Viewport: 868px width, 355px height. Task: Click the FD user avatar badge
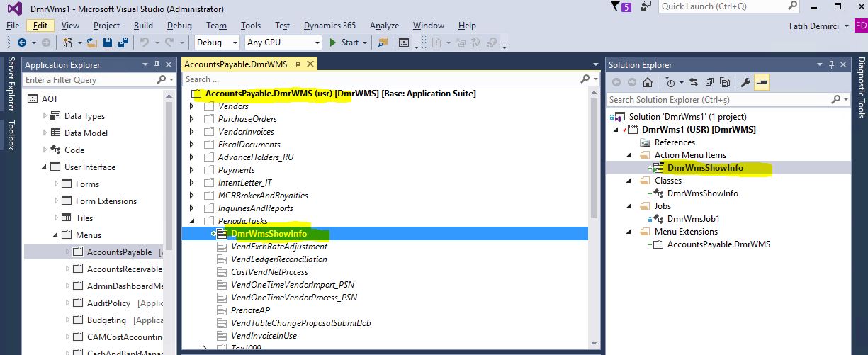click(x=860, y=26)
